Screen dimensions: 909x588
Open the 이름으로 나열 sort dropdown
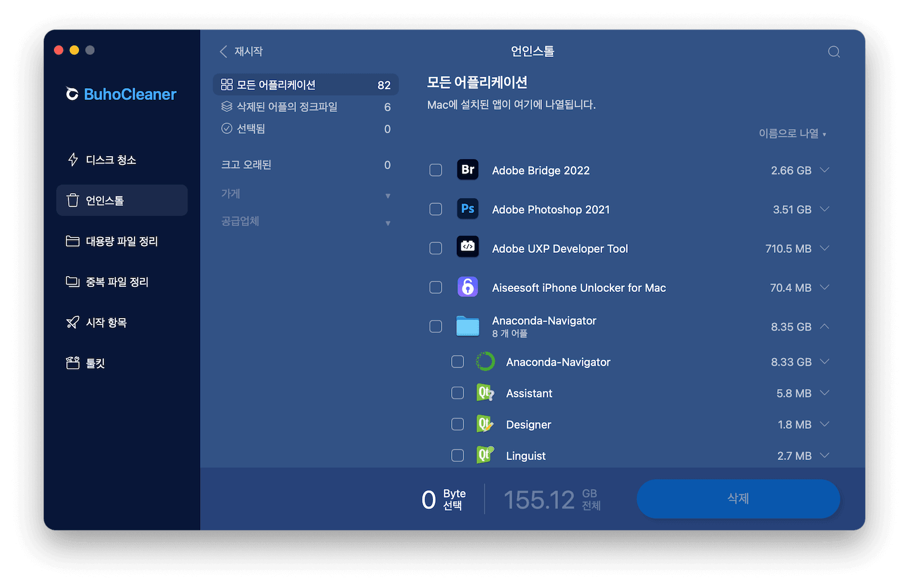click(791, 134)
